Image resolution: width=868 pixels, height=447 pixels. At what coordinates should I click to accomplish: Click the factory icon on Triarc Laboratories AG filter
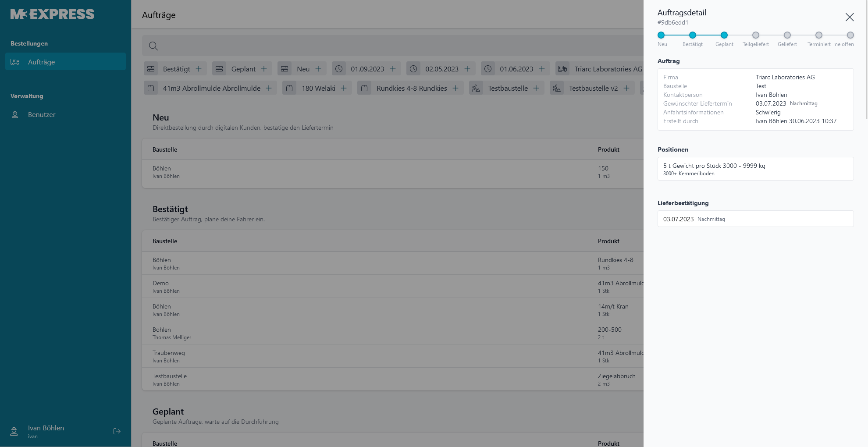[562, 68]
